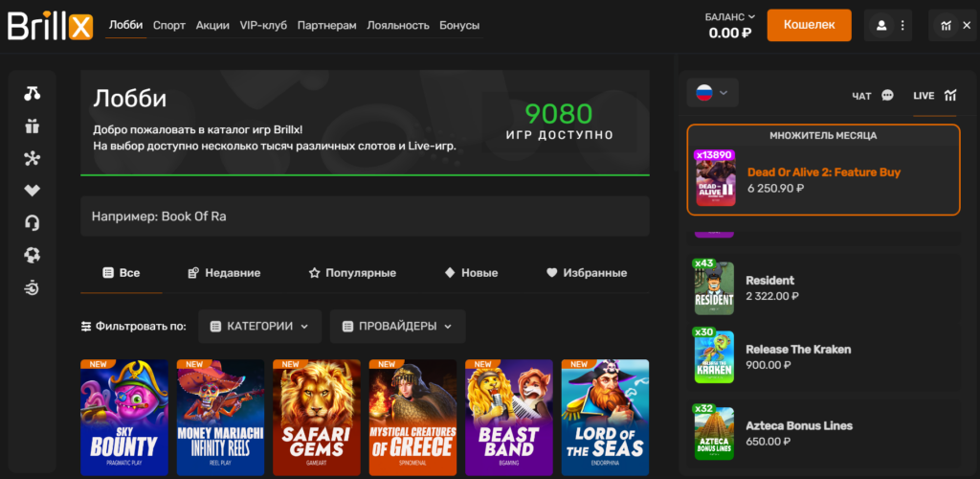980x479 pixels.
Task: Open the Beast Band game card
Action: coord(509,418)
